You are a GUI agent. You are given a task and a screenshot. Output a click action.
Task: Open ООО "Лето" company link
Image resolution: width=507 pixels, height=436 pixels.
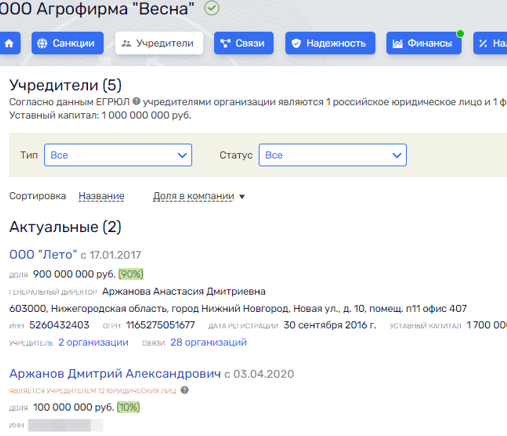tap(43, 255)
